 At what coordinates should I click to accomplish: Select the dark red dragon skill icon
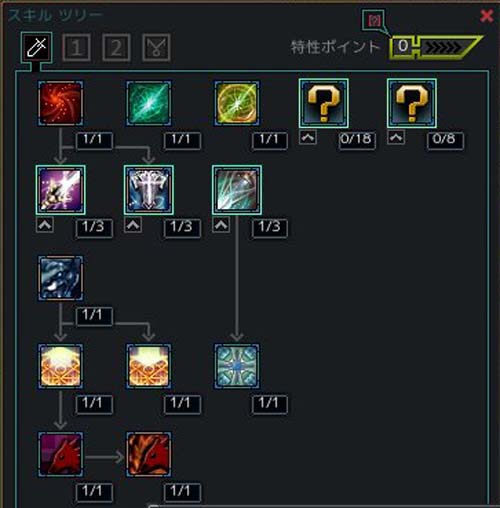point(60,455)
